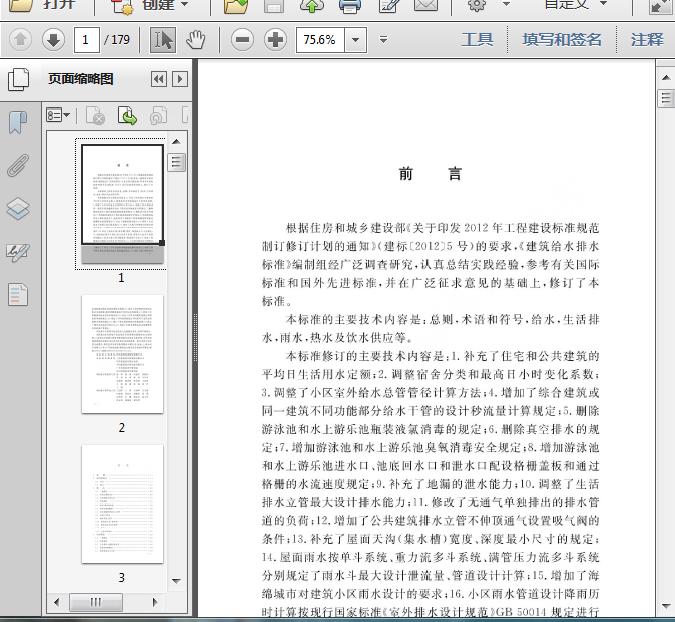Click the zoom field showing 75.6%
Image resolution: width=675 pixels, height=622 pixels.
coord(320,40)
